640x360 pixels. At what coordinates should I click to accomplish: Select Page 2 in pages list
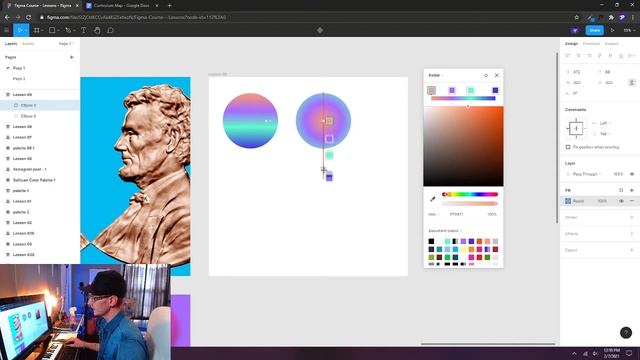[x=19, y=79]
